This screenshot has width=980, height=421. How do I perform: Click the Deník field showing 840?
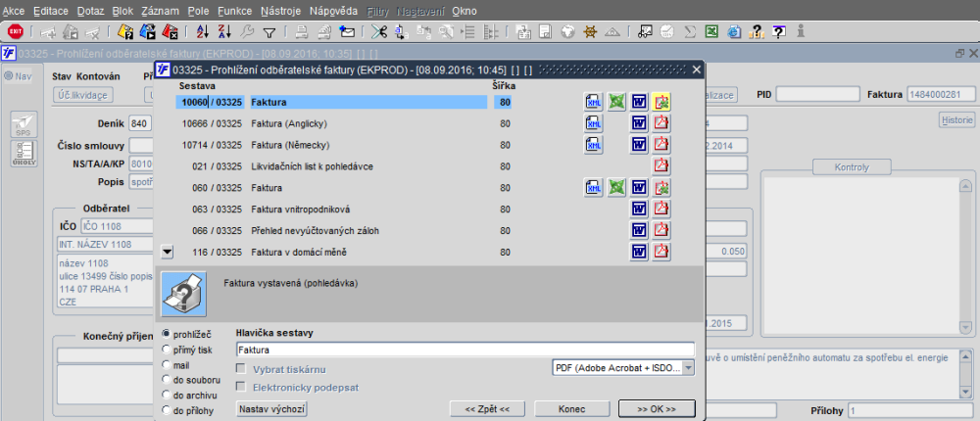pos(141,123)
